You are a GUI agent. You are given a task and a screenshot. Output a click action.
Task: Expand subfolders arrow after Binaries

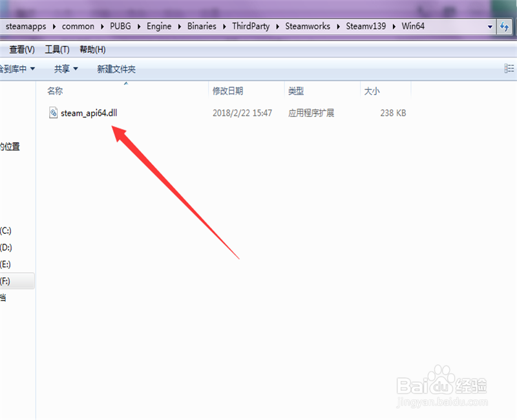pyautogui.click(x=224, y=26)
